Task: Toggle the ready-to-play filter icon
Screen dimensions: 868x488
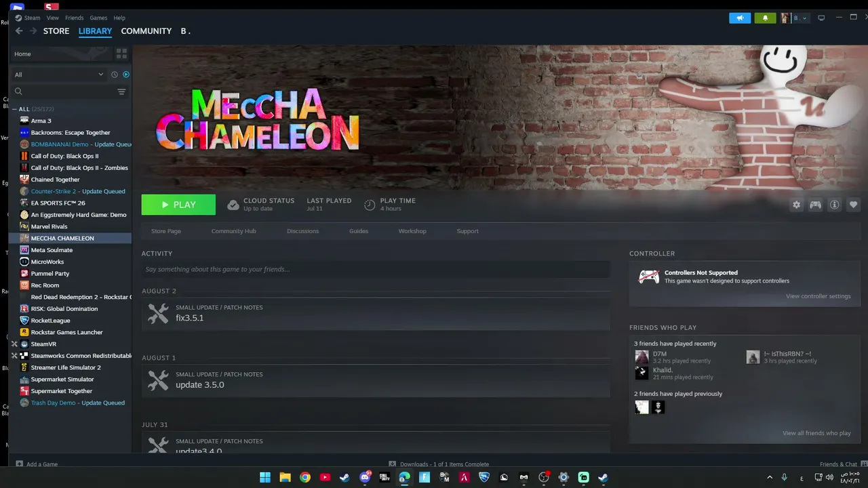Action: point(126,75)
